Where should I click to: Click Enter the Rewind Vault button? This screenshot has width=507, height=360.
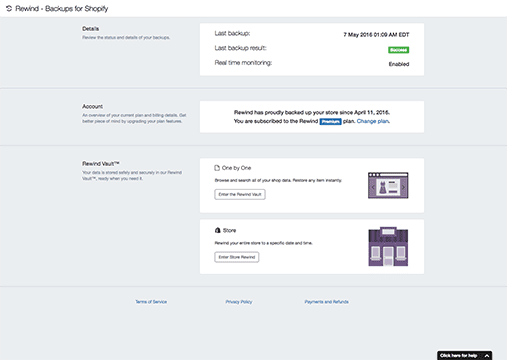240,194
